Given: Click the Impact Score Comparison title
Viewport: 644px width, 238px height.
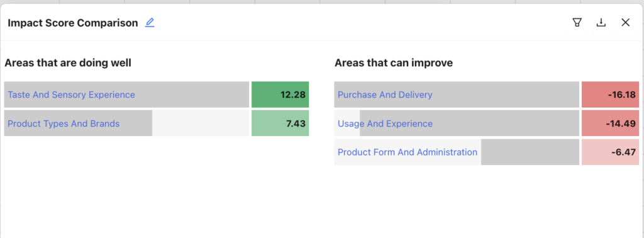Looking at the screenshot, I should (x=73, y=23).
